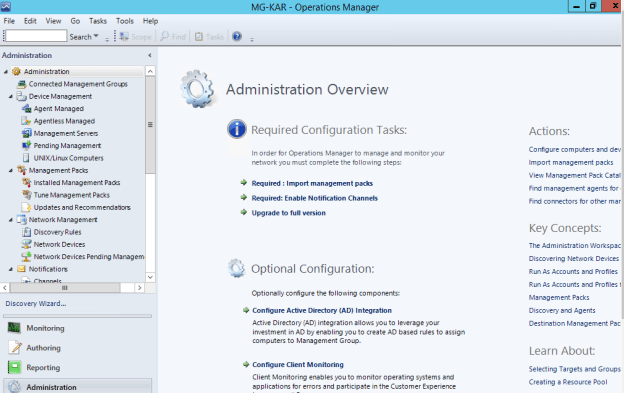
Task: Collapse the Administration root tree node
Action: (x=6, y=72)
